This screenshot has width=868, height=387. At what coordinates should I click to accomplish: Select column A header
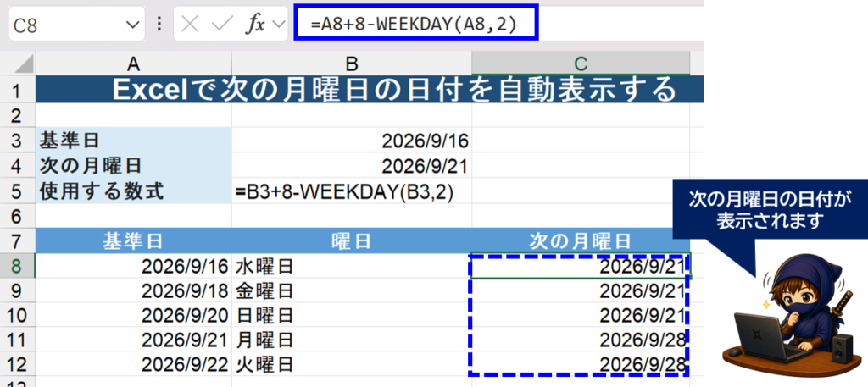click(133, 64)
